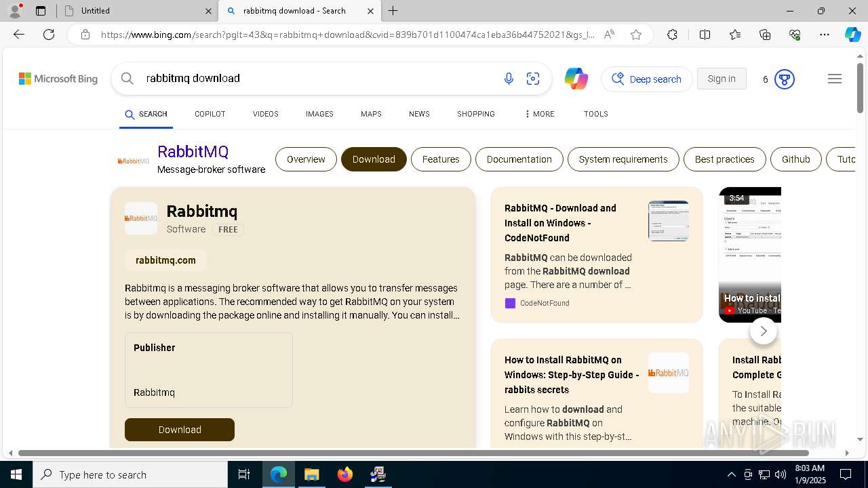Click the Sign in button
868x488 pixels.
[x=722, y=79]
